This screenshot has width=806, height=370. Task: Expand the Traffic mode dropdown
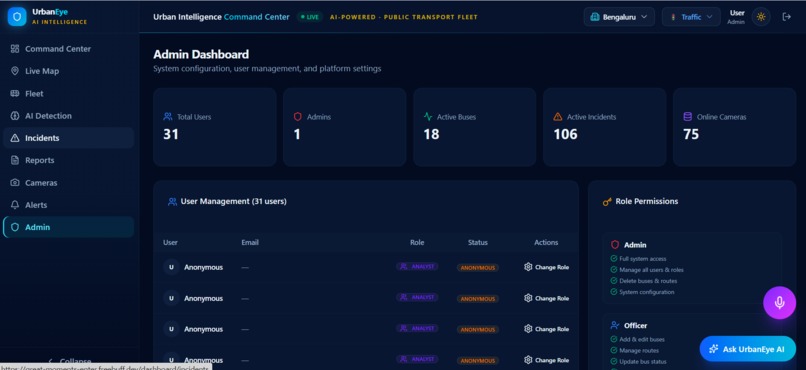[x=691, y=17]
